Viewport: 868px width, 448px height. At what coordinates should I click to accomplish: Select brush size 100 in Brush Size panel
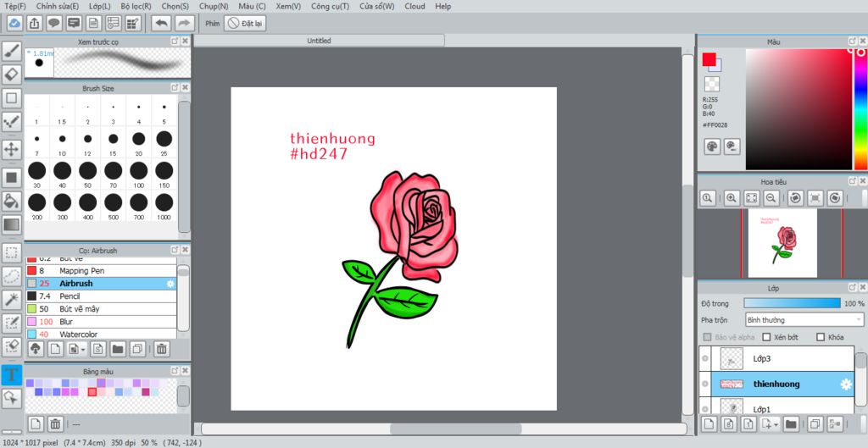point(138,174)
